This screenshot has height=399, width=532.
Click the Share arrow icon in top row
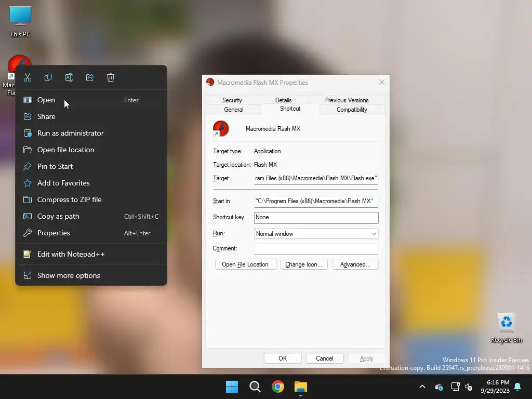click(90, 78)
